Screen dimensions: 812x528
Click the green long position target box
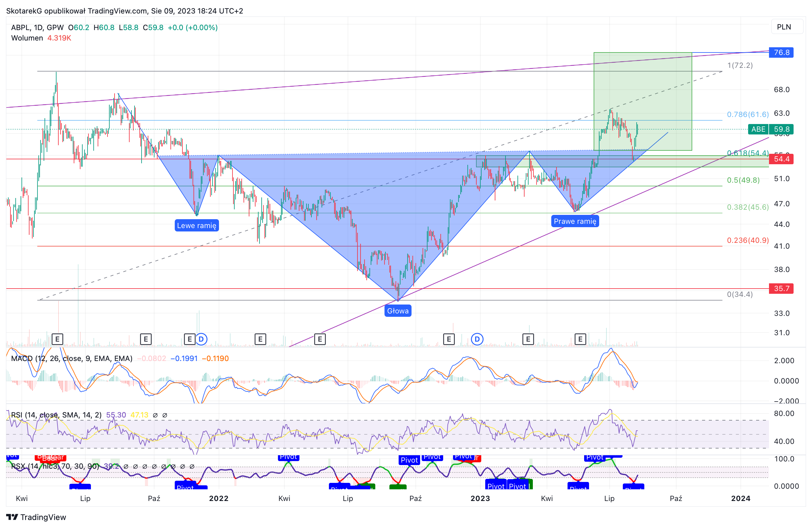click(643, 101)
